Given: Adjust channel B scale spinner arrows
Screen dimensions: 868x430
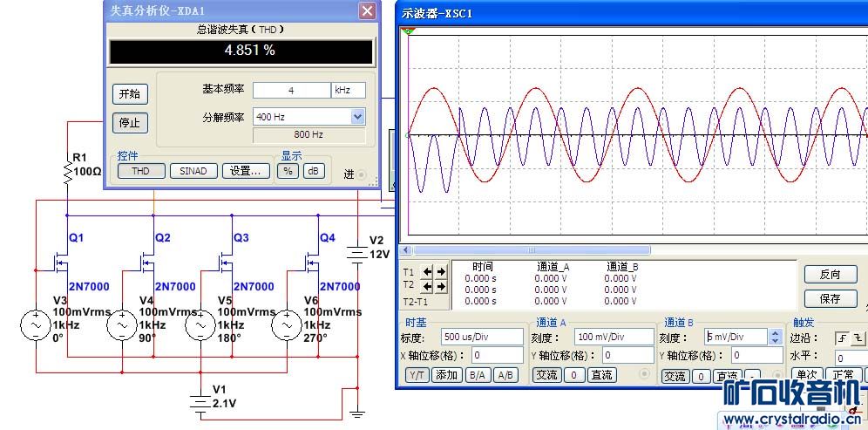Looking at the screenshot, I should coord(775,337).
